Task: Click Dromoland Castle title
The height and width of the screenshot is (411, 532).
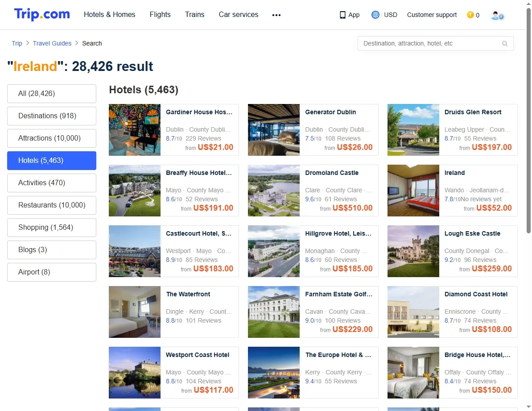Action: [x=332, y=173]
